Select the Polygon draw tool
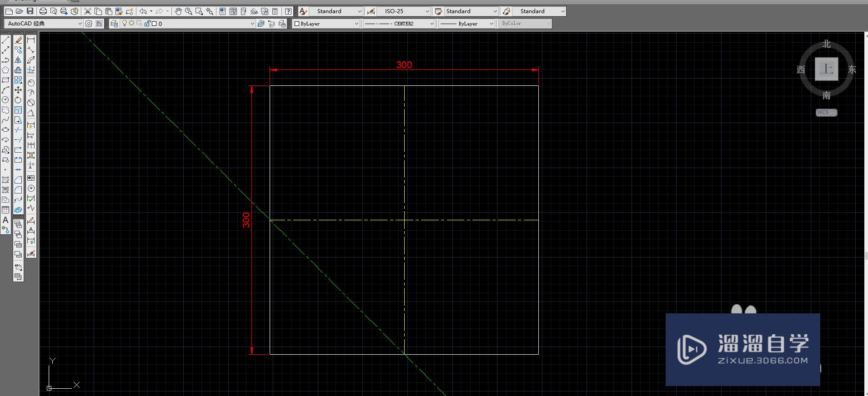 pyautogui.click(x=5, y=70)
